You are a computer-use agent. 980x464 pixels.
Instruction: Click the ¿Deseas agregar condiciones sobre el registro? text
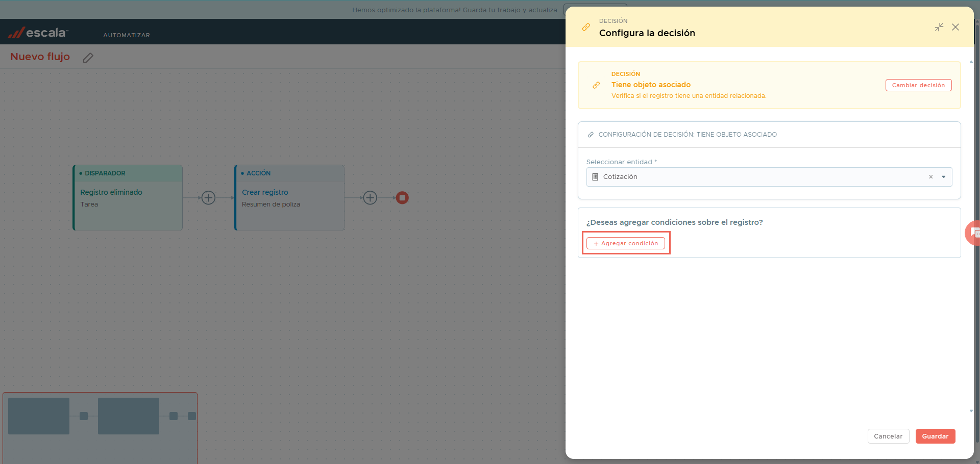[x=674, y=222]
